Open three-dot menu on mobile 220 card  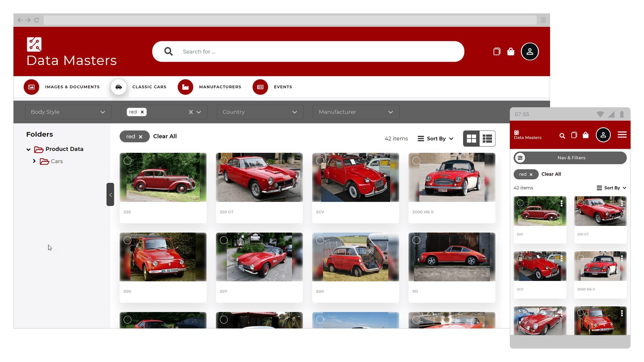561,203
